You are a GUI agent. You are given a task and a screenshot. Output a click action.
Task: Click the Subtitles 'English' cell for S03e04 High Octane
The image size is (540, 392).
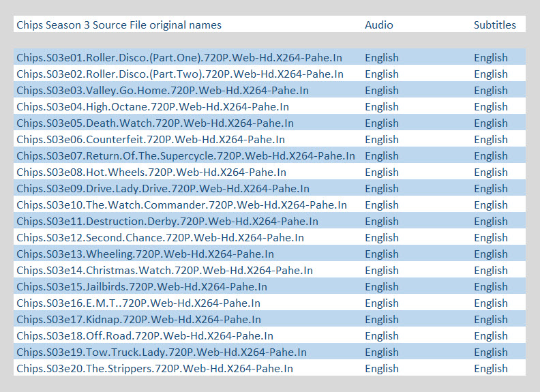tap(491, 107)
